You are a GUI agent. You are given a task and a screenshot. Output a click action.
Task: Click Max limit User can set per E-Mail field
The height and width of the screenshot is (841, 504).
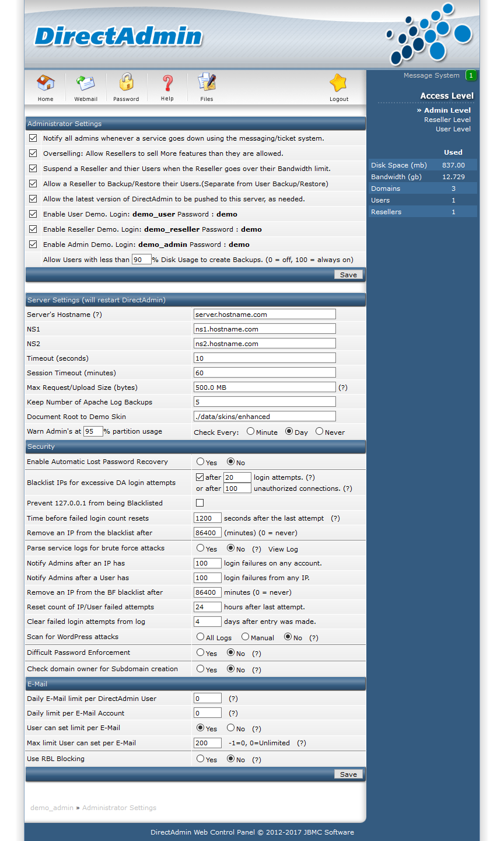point(208,743)
